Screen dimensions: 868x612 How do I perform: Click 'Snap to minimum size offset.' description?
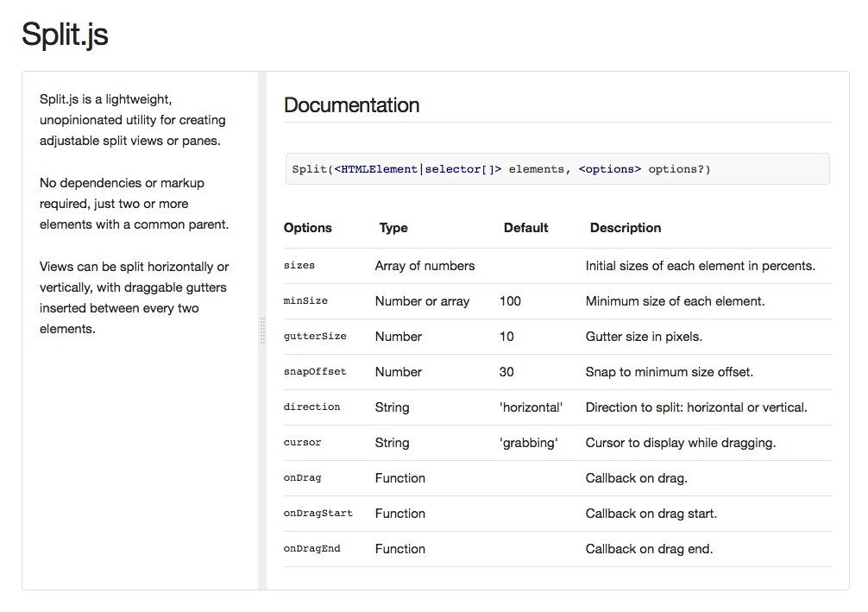coord(670,372)
